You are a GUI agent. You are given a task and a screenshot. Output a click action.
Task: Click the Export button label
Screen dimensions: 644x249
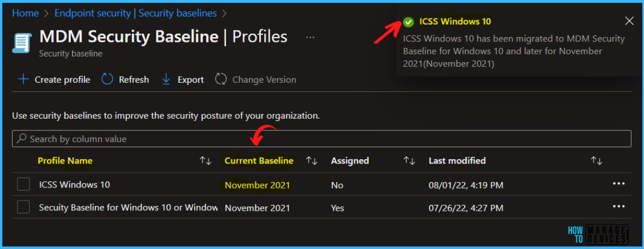coord(191,80)
